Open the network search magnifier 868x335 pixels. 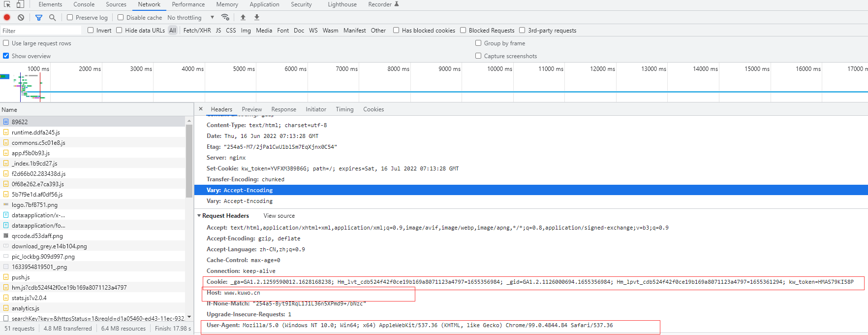tap(52, 17)
